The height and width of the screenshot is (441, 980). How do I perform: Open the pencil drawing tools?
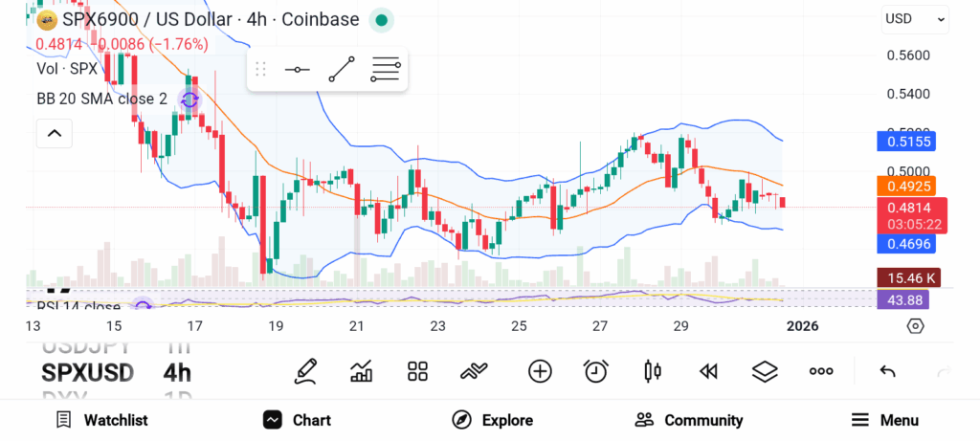click(x=305, y=371)
